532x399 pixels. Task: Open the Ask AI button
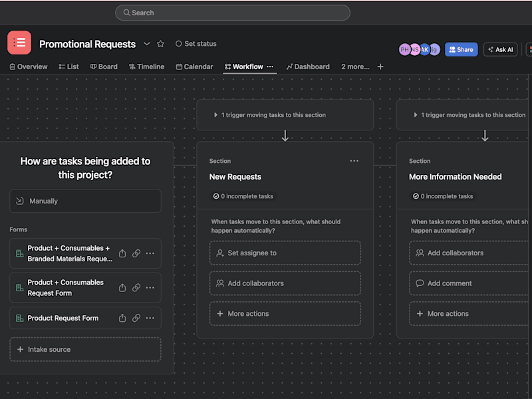501,49
